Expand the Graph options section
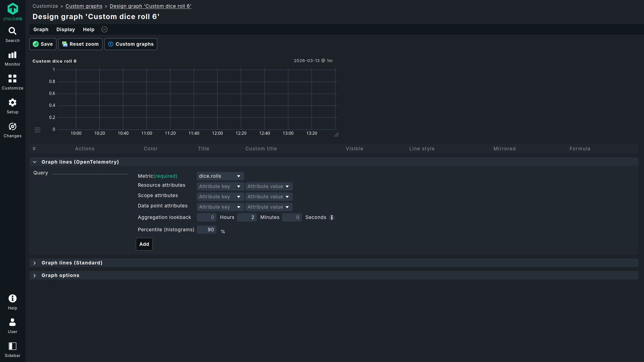This screenshot has height=362, width=644. pyautogui.click(x=35, y=276)
